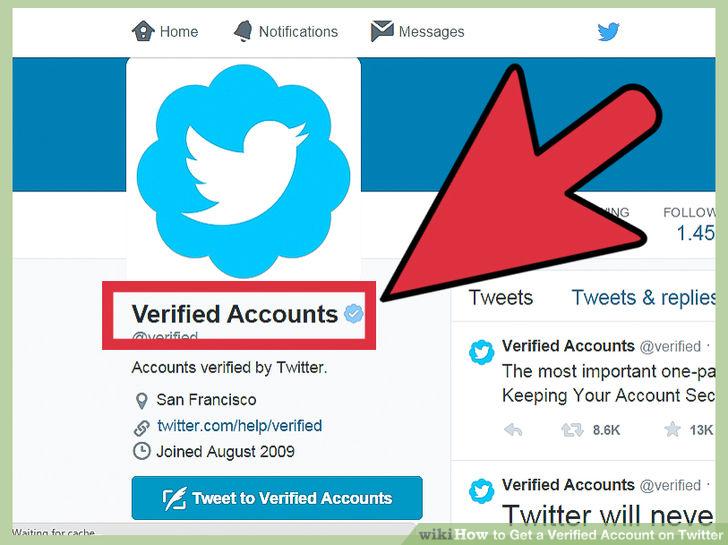Viewport: 728px width, 545px height.
Task: Click the followers count 1.45
Action: pos(696,233)
